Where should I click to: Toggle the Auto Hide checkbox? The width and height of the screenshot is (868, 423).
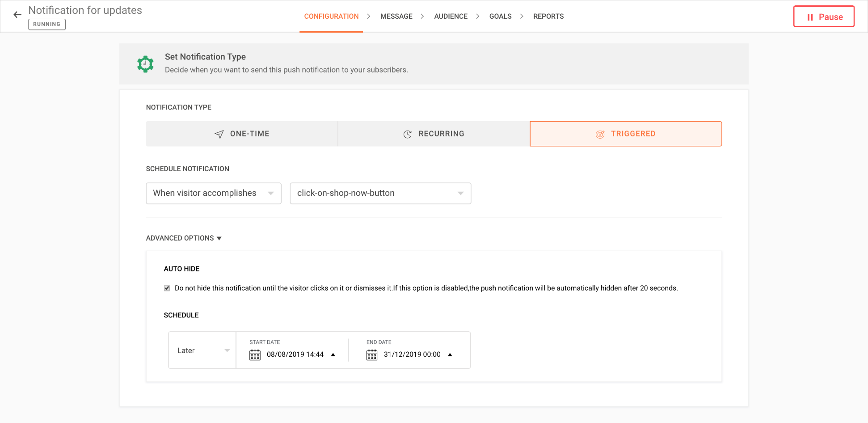[167, 288]
